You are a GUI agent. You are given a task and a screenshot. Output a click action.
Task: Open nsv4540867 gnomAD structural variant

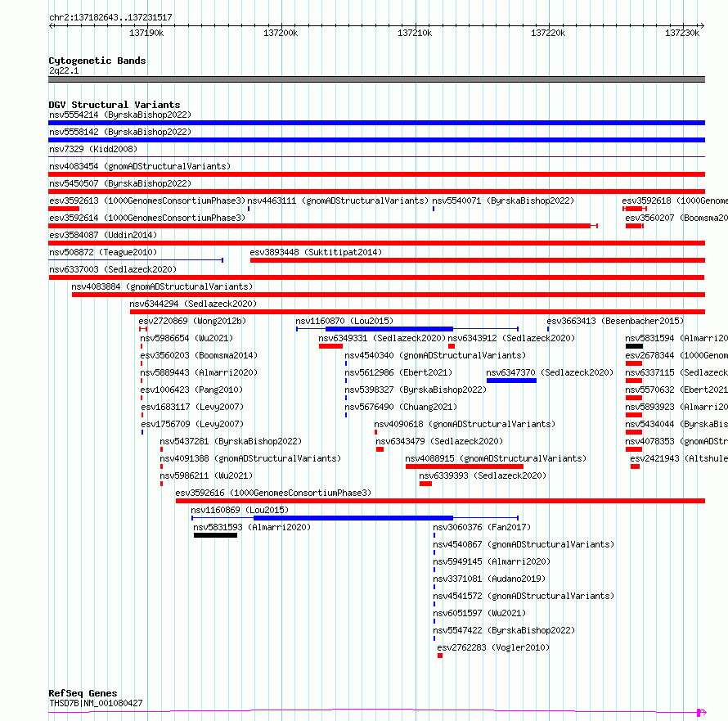tap(524, 544)
